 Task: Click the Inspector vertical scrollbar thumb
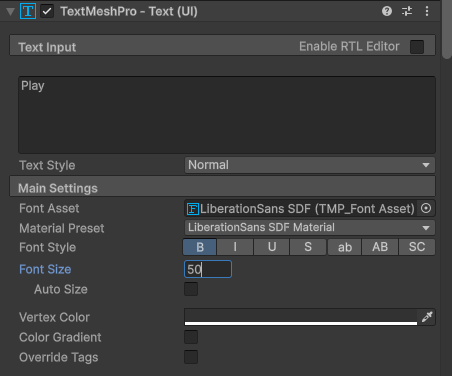(447, 29)
